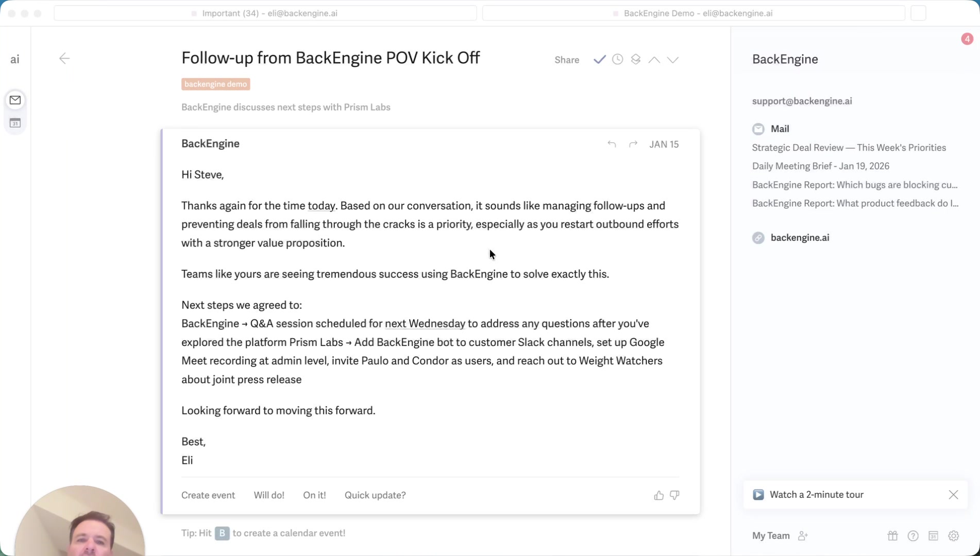Give thumbs up on suggested replies
Viewport: 980px width, 556px height.
coord(658,495)
